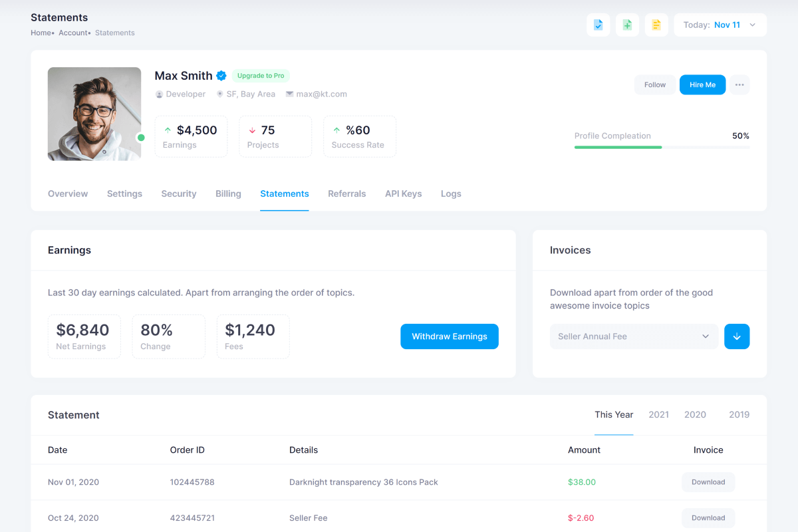Click the Hire Me button
Viewport: 798px width, 532px height.
(702, 85)
